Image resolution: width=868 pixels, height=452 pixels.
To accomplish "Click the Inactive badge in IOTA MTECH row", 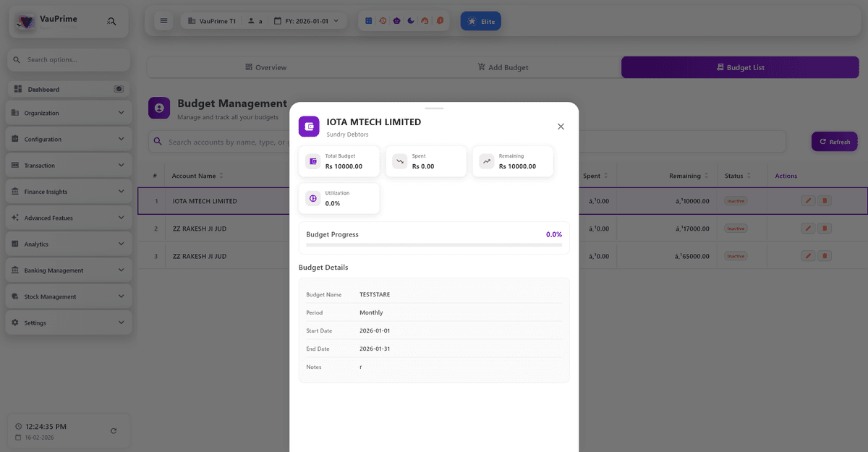I will coord(736,201).
